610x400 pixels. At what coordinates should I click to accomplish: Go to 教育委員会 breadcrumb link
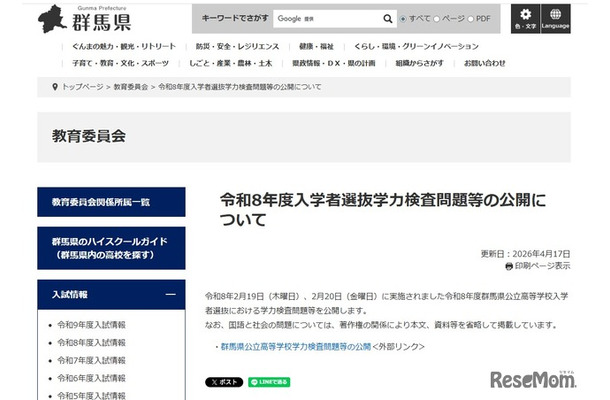click(x=131, y=87)
